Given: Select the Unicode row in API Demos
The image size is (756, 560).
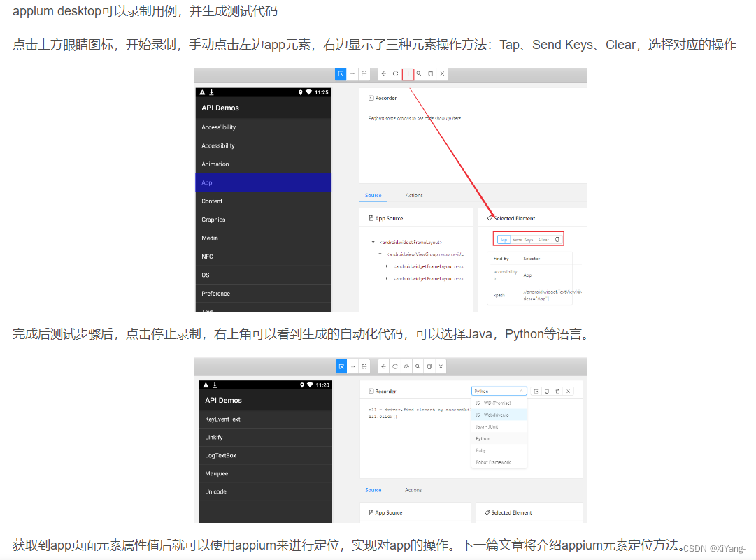Looking at the screenshot, I should 266,491.
